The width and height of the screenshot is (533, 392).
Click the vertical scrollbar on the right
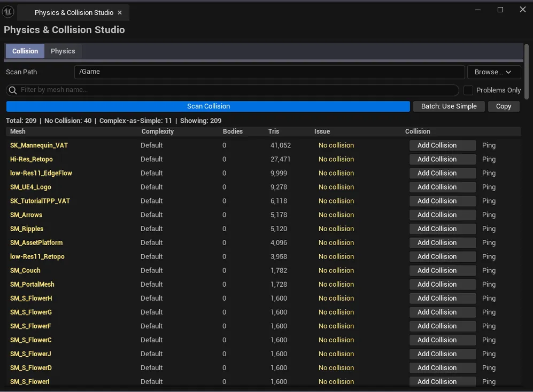point(527,72)
